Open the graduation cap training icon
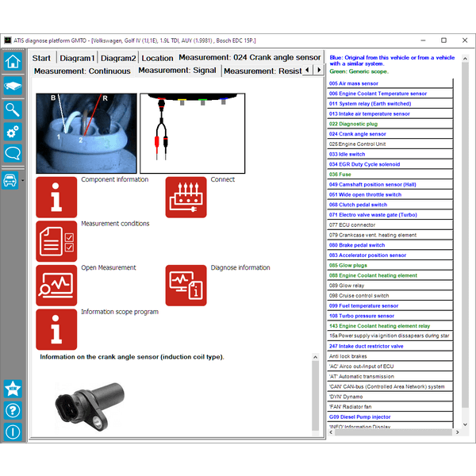The width and height of the screenshot is (476, 476). (12, 86)
